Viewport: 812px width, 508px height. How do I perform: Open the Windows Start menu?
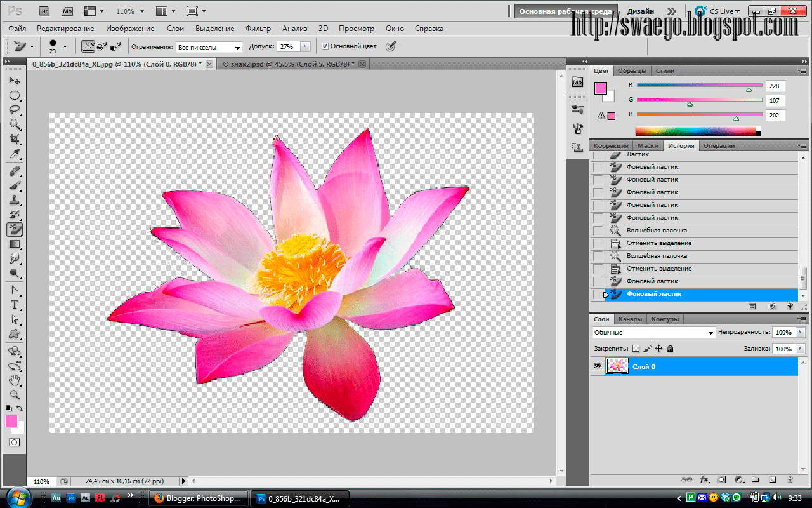click(18, 497)
